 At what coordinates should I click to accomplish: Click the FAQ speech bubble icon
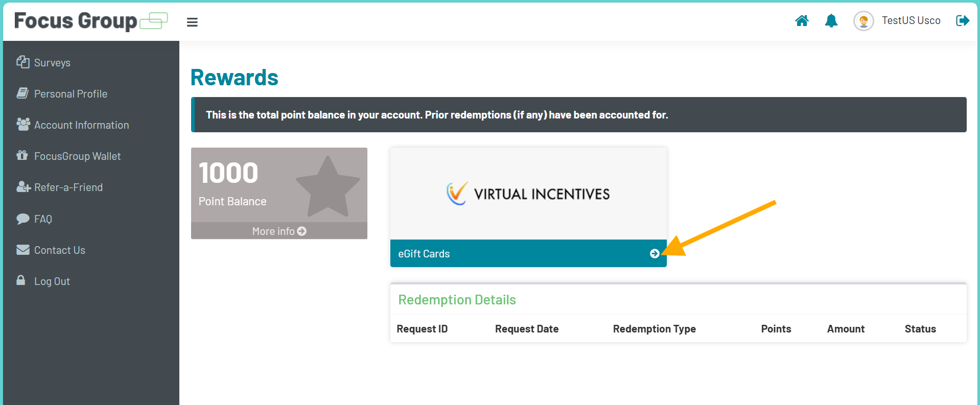tap(23, 219)
